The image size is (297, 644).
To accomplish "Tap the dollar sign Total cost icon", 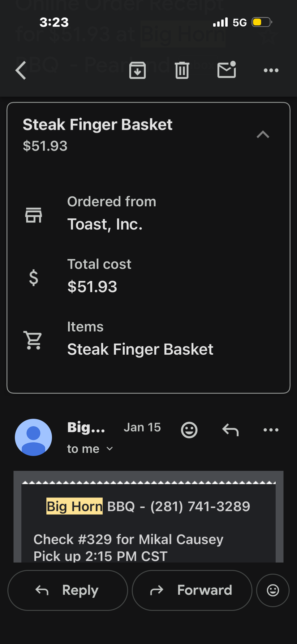I will (x=33, y=278).
